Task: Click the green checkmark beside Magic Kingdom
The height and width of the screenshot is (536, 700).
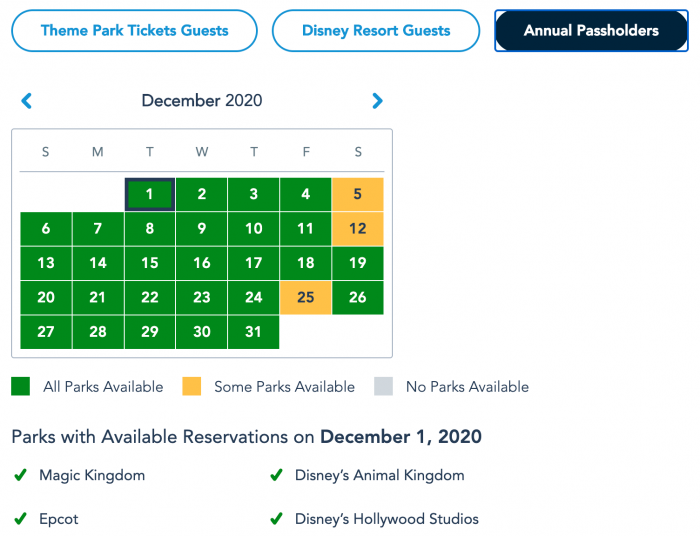Action: [x=20, y=476]
